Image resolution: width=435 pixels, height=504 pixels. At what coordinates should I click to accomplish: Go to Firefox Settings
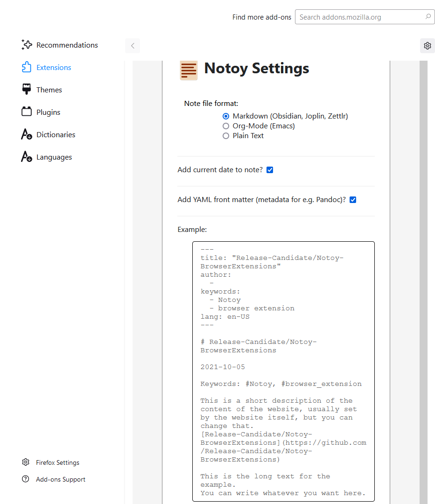pyautogui.click(x=57, y=462)
